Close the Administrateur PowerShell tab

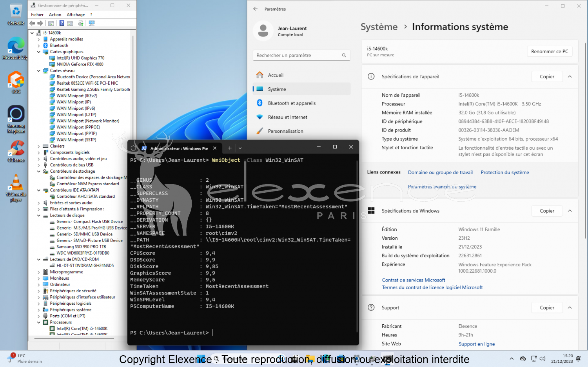click(x=215, y=148)
